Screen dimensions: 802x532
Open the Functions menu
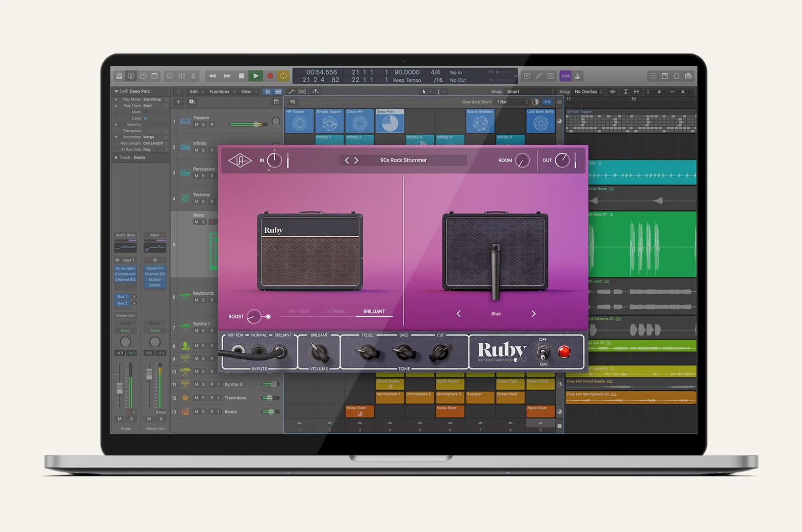[220, 92]
